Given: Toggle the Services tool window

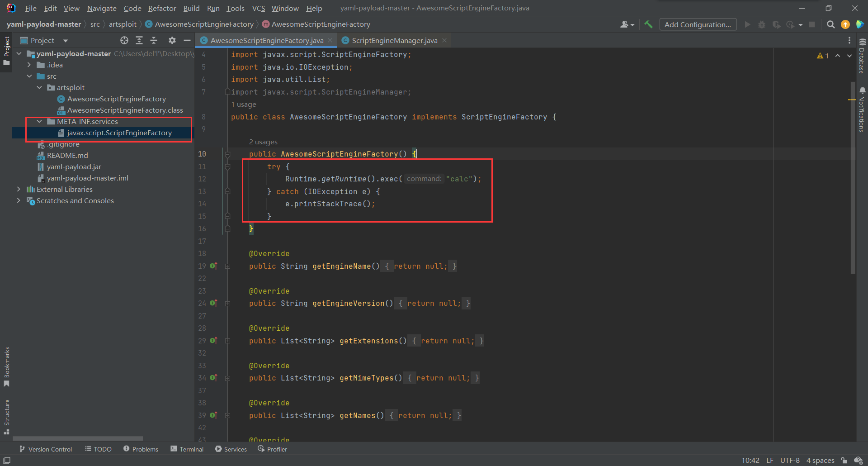Looking at the screenshot, I should pos(231,449).
